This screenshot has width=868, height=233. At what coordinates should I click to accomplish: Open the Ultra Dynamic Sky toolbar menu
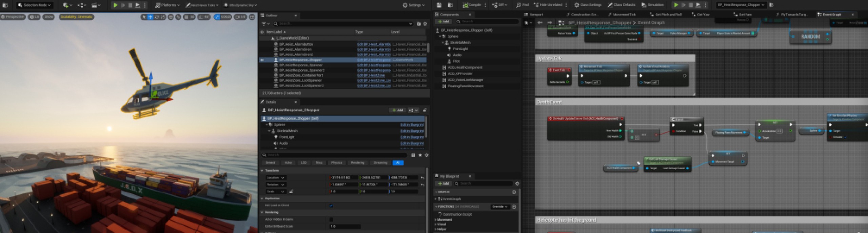pos(240,5)
